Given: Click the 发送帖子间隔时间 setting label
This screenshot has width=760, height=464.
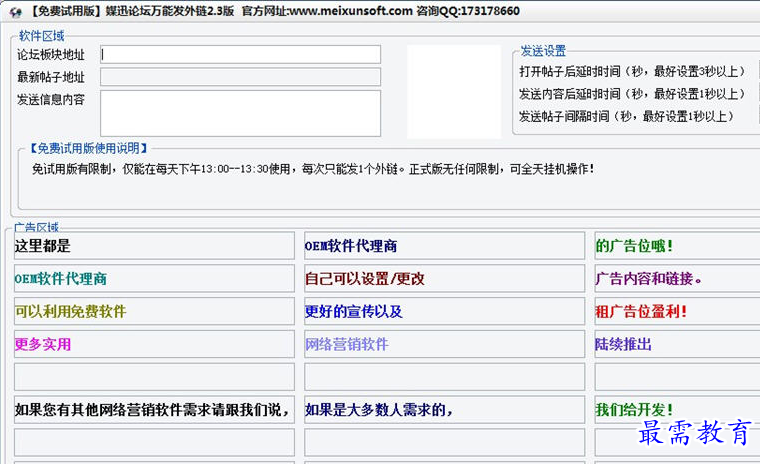Looking at the screenshot, I should 626,116.
